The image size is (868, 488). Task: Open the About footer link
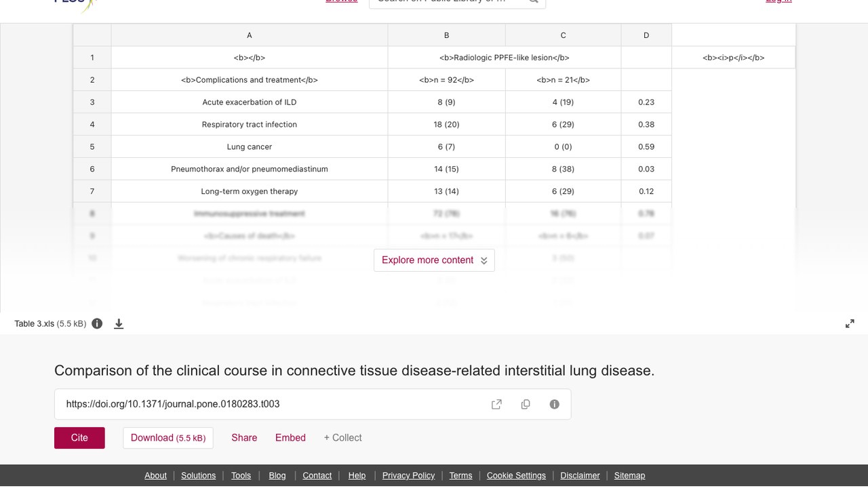point(155,476)
